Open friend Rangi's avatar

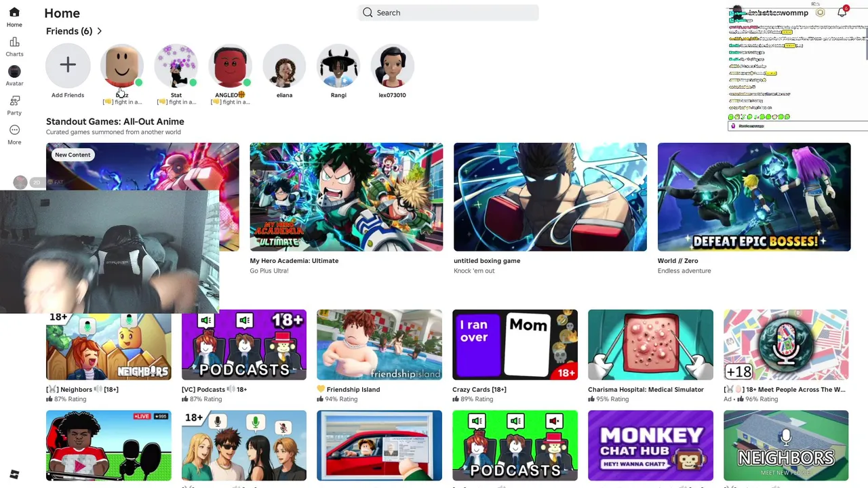tap(338, 65)
